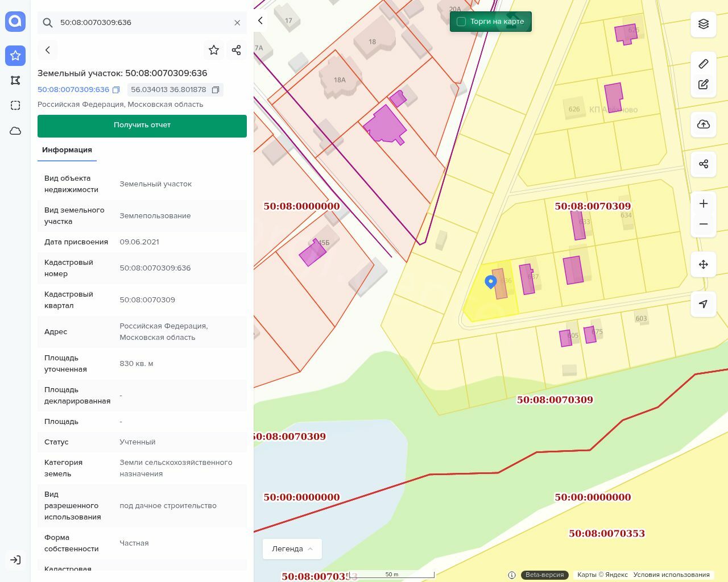Enable the Торги на карте checkbox
Viewport: 728px width, 582px height.
[x=461, y=22]
